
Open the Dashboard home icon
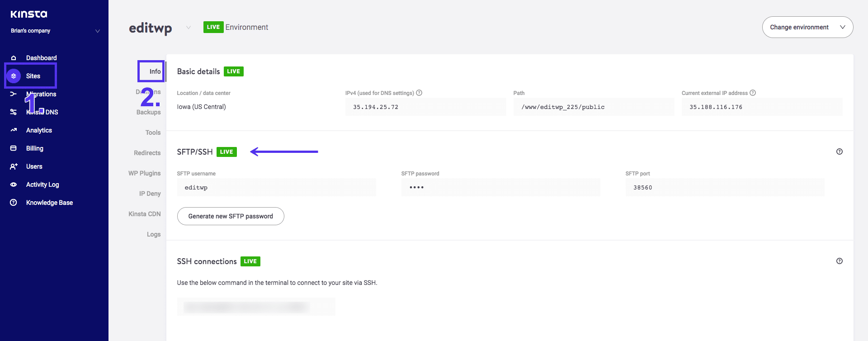[14, 58]
